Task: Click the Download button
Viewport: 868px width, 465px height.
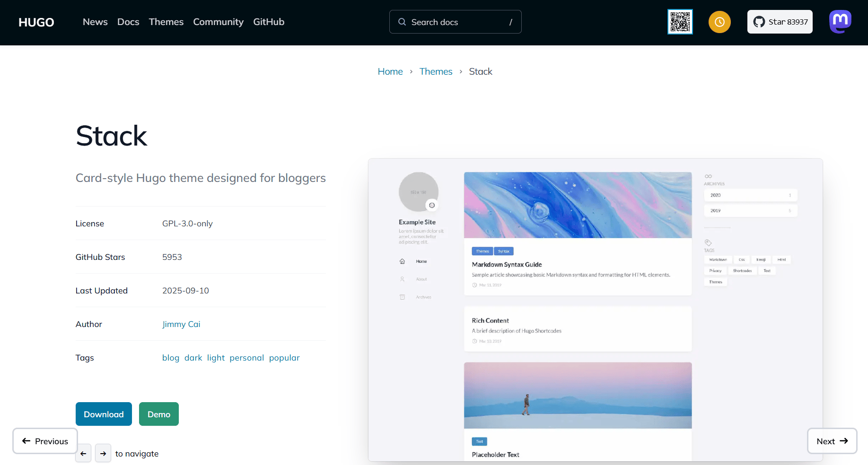Action: 104,414
